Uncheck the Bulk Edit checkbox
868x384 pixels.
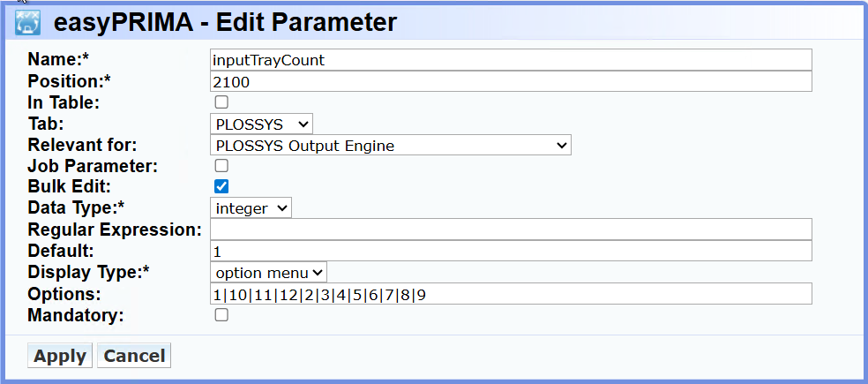pos(221,186)
